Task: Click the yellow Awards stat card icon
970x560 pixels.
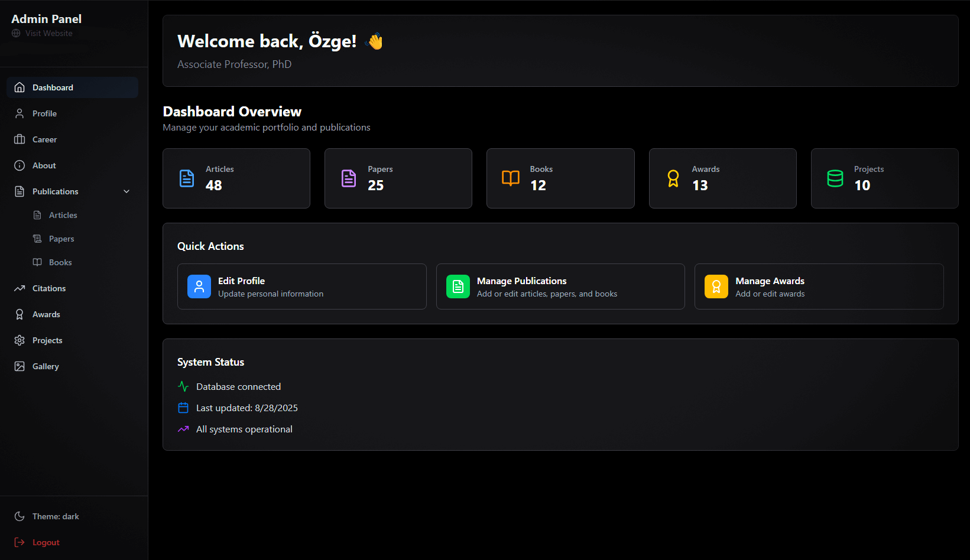Action: pos(673,178)
